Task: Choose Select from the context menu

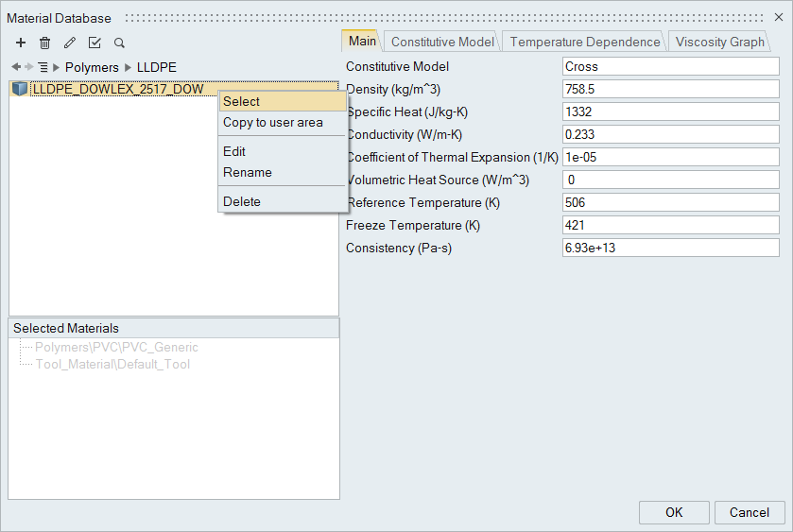Action: (x=242, y=101)
